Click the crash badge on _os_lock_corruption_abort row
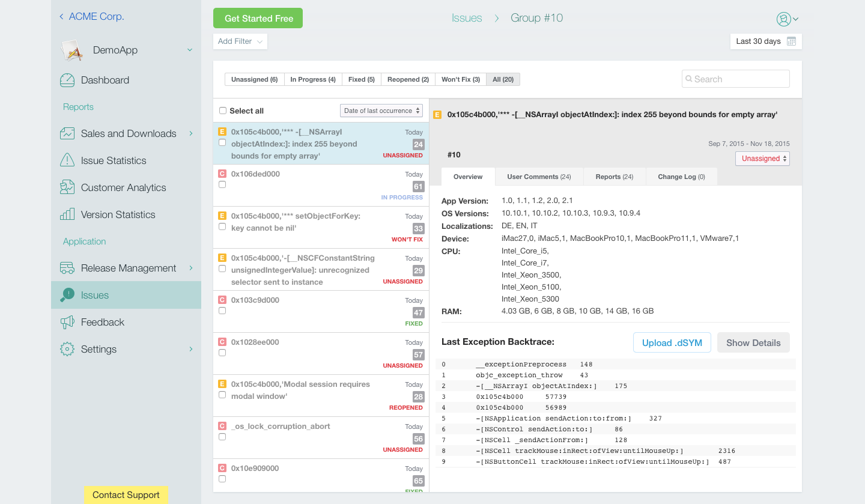The height and width of the screenshot is (504, 865). click(x=222, y=425)
